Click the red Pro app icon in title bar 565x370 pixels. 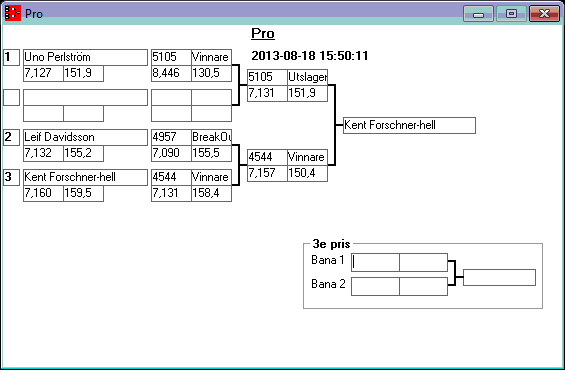(x=13, y=13)
